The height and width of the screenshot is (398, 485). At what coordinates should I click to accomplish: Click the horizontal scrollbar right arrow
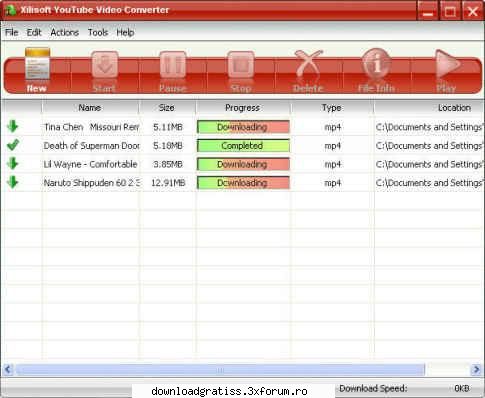coord(476,369)
